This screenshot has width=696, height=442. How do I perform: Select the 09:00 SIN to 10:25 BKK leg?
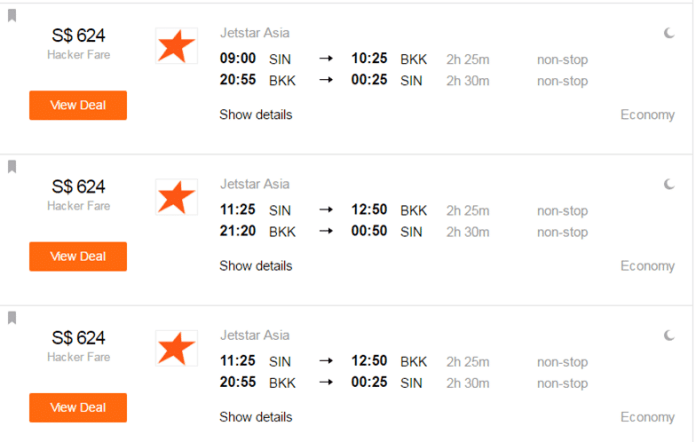404,59
